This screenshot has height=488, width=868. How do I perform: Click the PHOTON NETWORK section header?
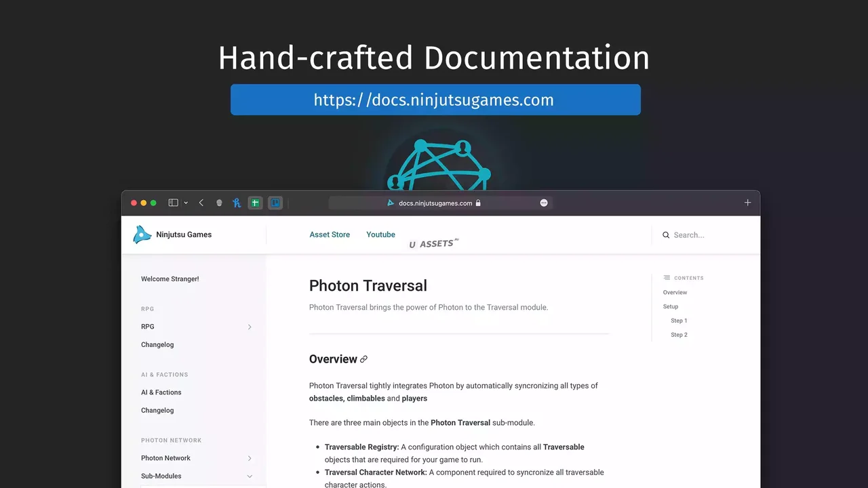pos(172,441)
